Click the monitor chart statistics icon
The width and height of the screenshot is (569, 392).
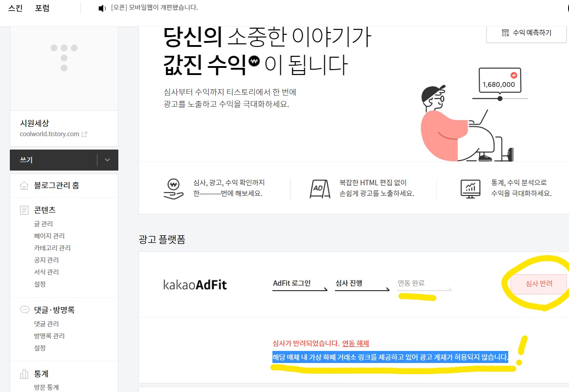470,189
